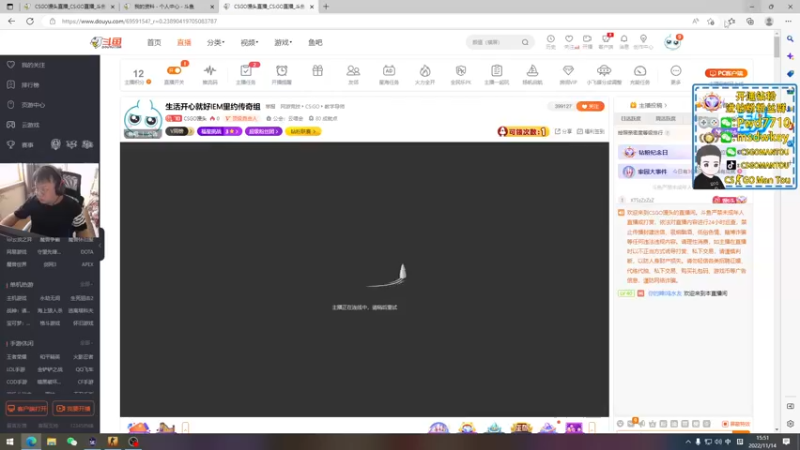The width and height of the screenshot is (800, 450).
Task: Open the Windows Start button
Action: coord(10,442)
